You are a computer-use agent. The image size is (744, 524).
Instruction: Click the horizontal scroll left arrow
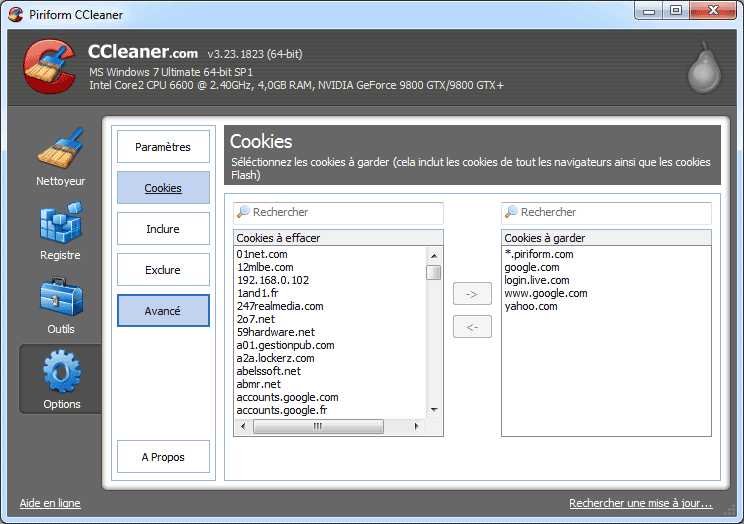(x=243, y=426)
